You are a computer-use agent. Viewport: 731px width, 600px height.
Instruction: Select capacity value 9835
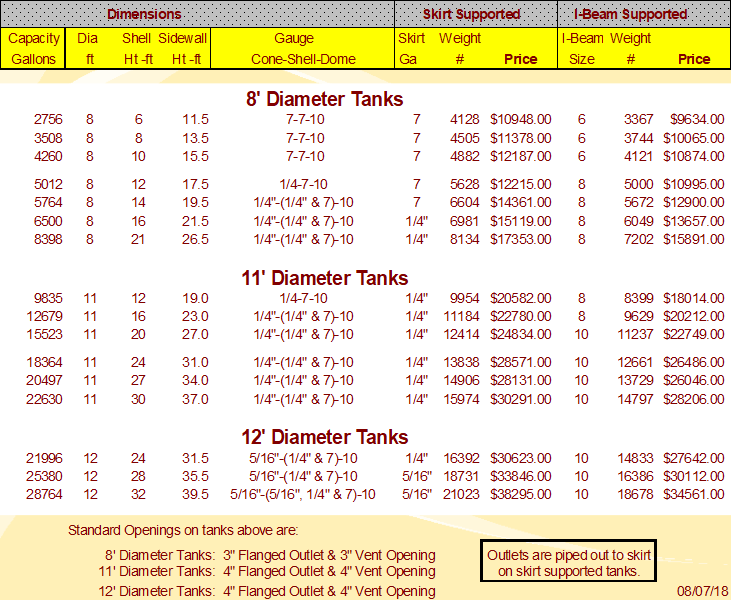point(48,298)
